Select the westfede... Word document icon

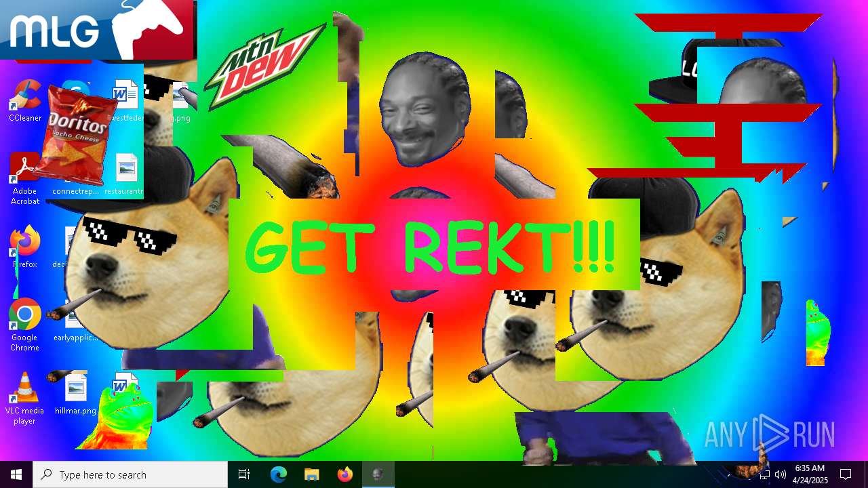point(126,95)
